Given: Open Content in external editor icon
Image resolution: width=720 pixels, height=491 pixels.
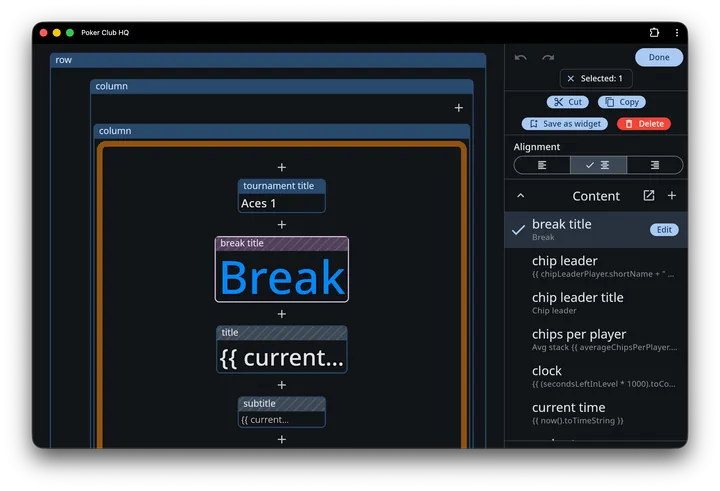Looking at the screenshot, I should click(648, 196).
